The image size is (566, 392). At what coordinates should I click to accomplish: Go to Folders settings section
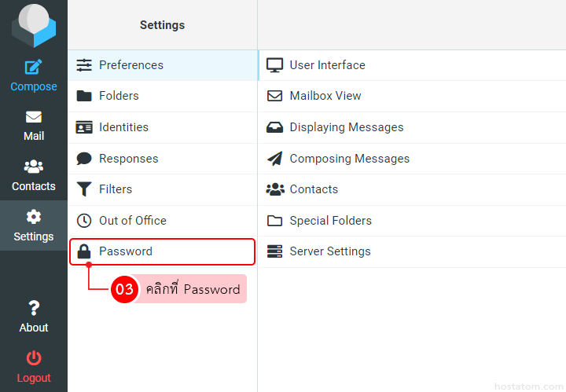119,96
